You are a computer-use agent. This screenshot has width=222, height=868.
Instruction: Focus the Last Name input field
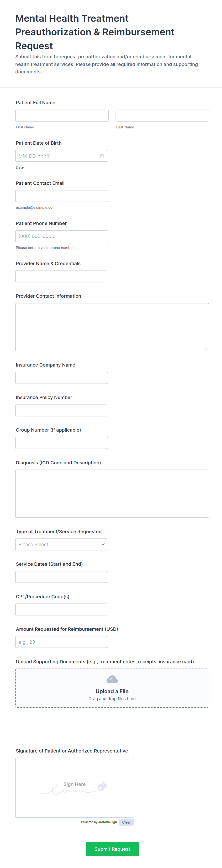tap(162, 115)
